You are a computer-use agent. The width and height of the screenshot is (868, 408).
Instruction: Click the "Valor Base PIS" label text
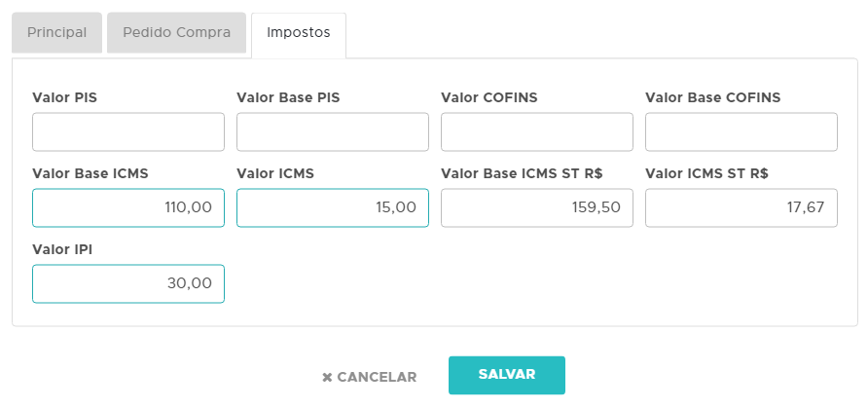288,97
